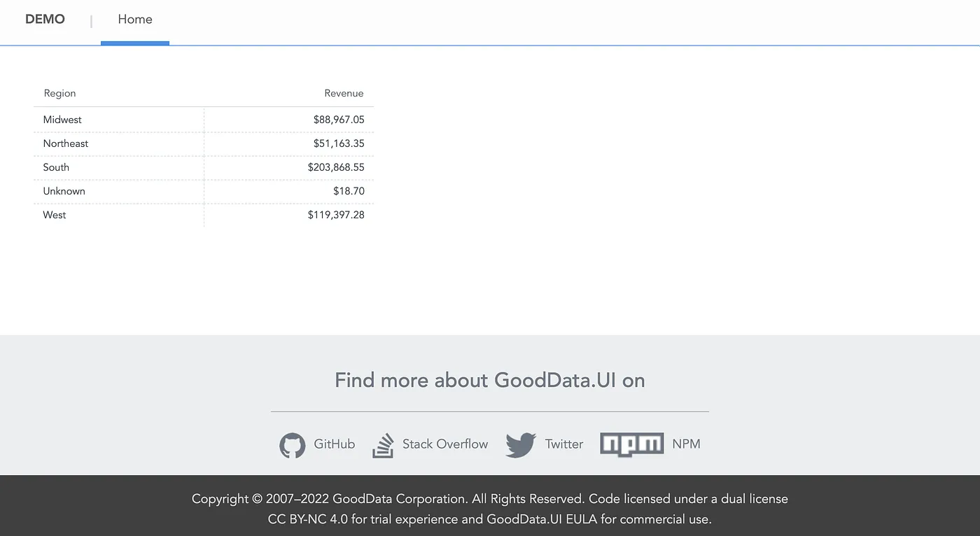Click the Revenue column header
Image resolution: width=980 pixels, height=536 pixels.
coord(344,93)
